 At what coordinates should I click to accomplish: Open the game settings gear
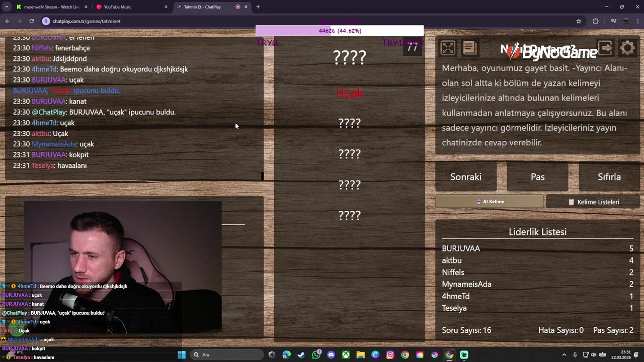click(x=627, y=48)
